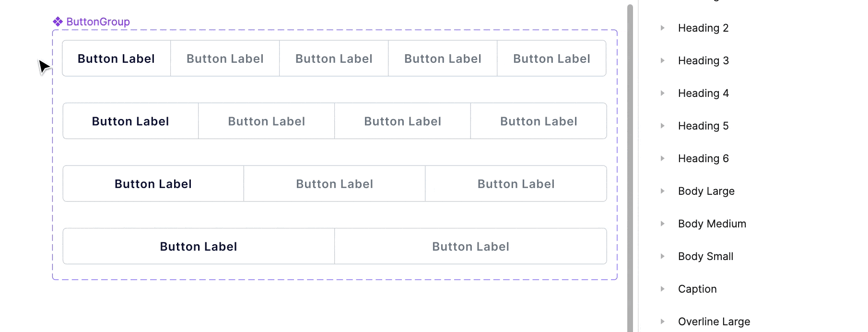Image resolution: width=868 pixels, height=332 pixels.
Task: Select the Overline Large text style
Action: [x=714, y=321]
